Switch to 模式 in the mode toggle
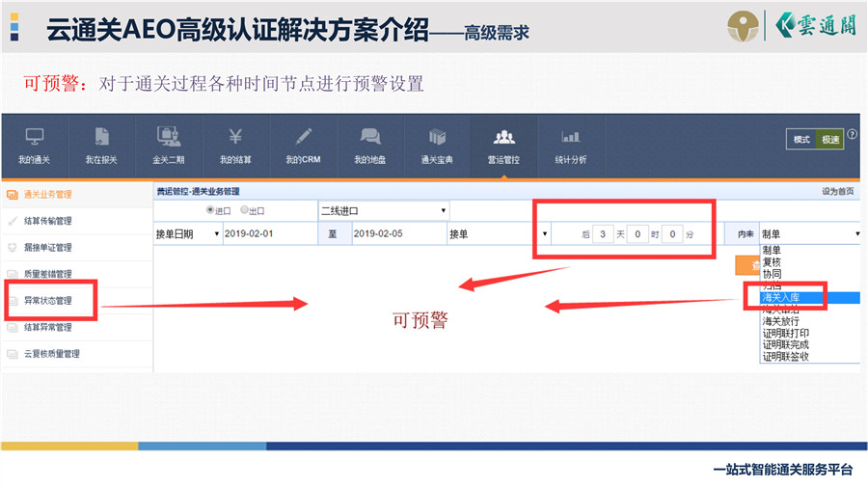Image resolution: width=868 pixels, height=488 pixels. pos(801,140)
